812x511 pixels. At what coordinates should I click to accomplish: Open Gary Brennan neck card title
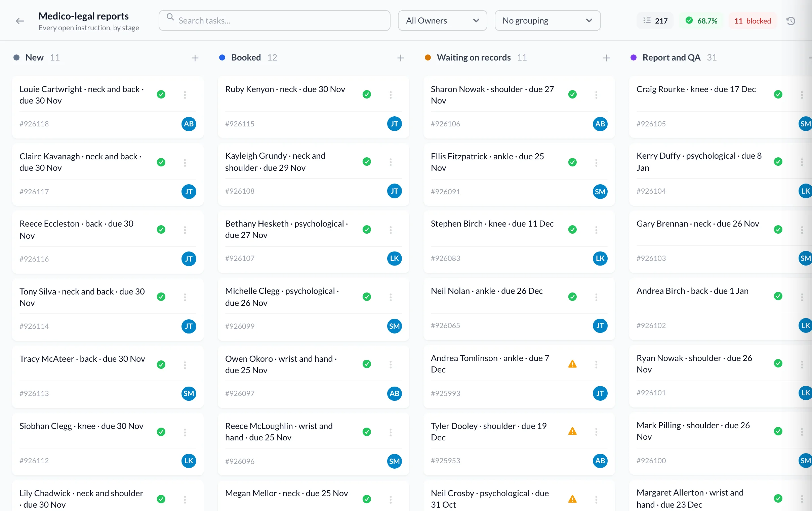pyautogui.click(x=698, y=224)
